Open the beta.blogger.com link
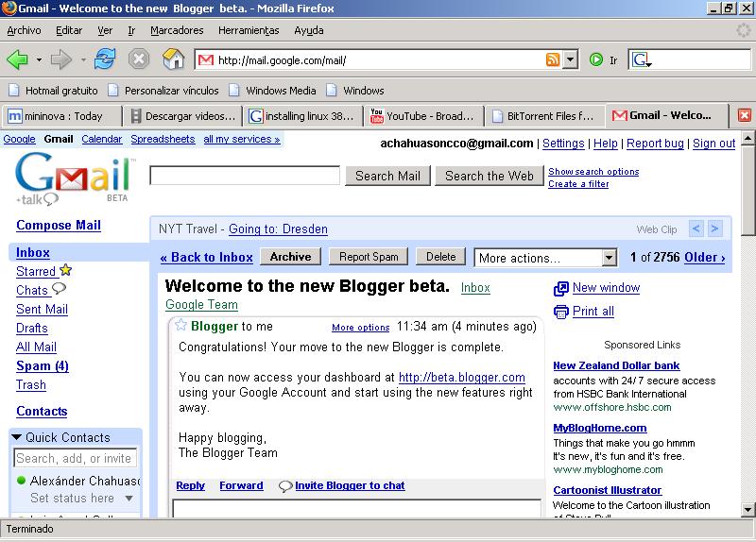This screenshot has width=756, height=542. pos(462,378)
